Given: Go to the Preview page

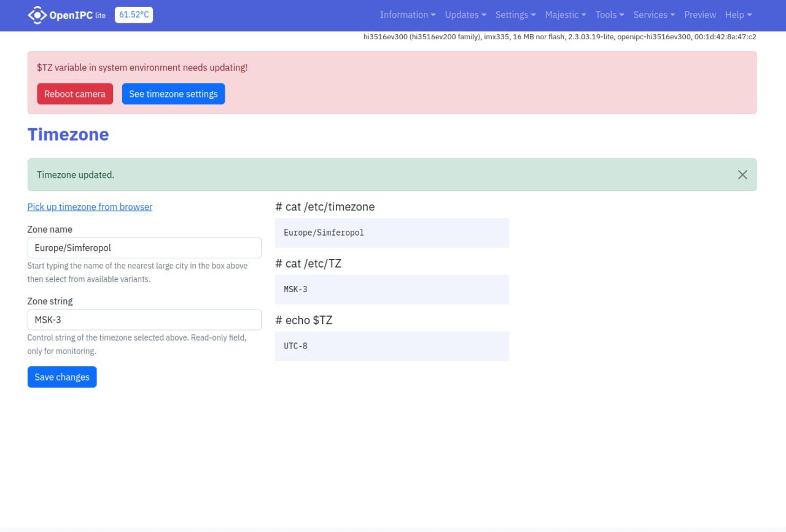Looking at the screenshot, I should click(700, 15).
